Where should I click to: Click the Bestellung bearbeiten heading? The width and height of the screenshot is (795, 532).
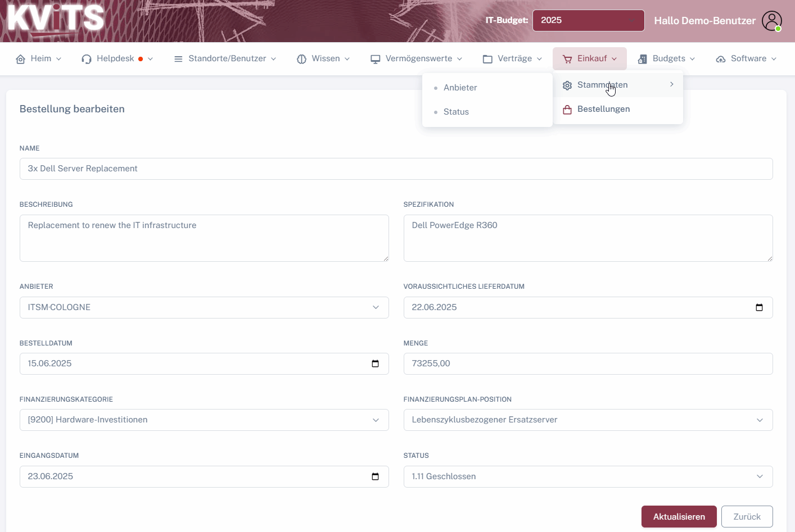point(72,109)
